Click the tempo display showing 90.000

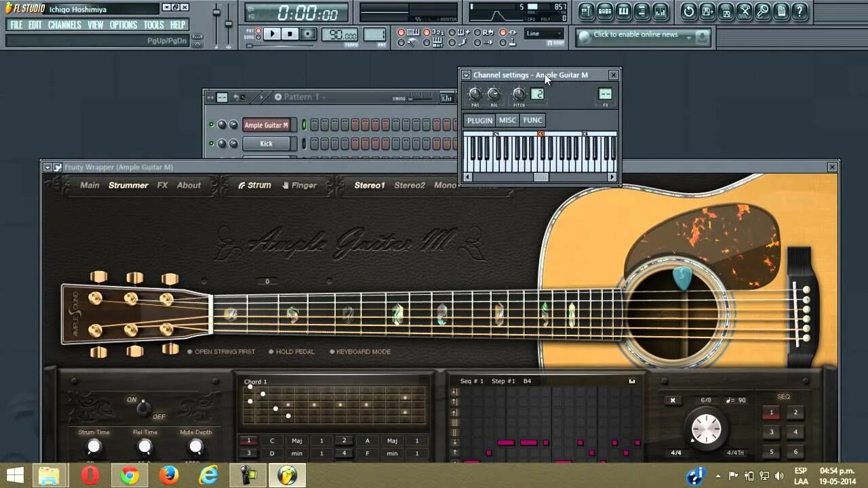pos(340,35)
